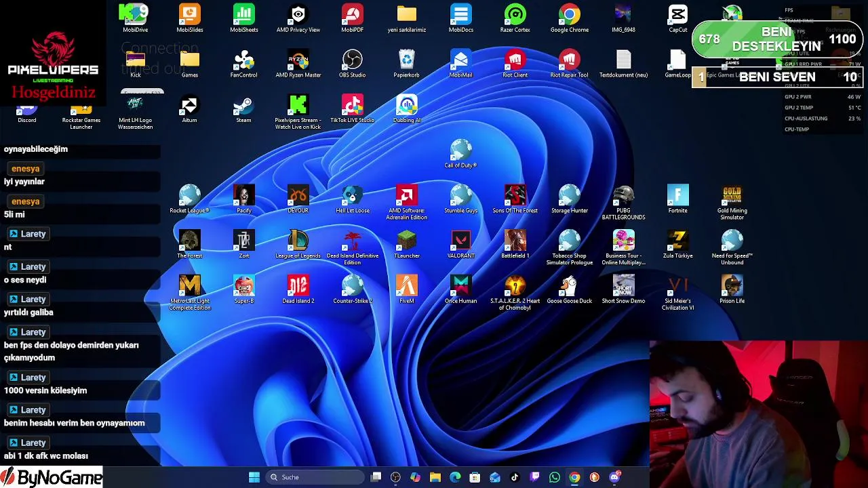The height and width of the screenshot is (488, 868).
Task: Open AMD Ryzen Master shortcut
Action: point(298,64)
